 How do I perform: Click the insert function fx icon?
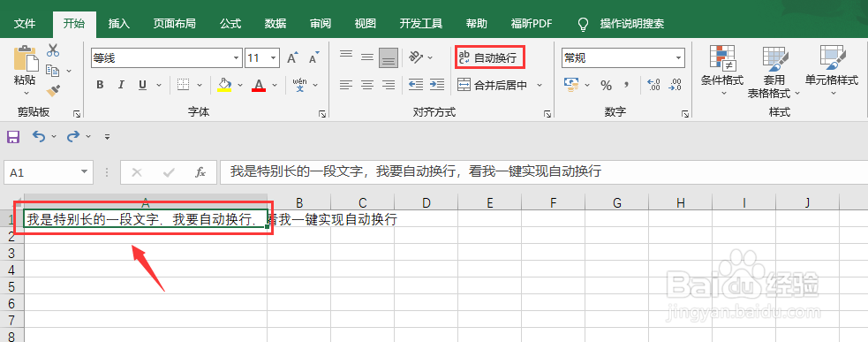click(x=200, y=172)
